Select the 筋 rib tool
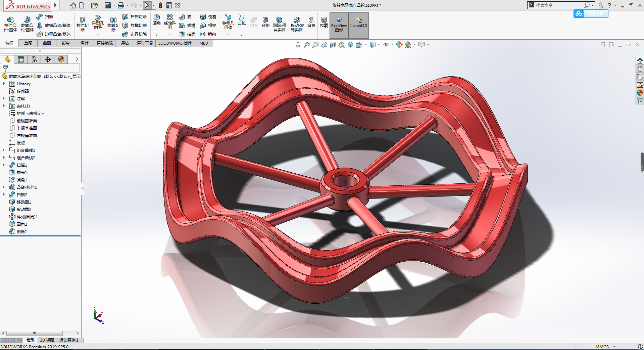Screen dimensions: 644x350 (185, 16)
